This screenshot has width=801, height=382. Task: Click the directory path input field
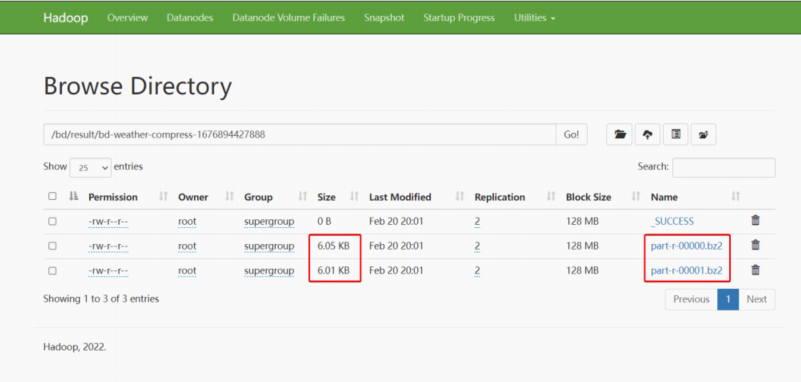pyautogui.click(x=299, y=135)
